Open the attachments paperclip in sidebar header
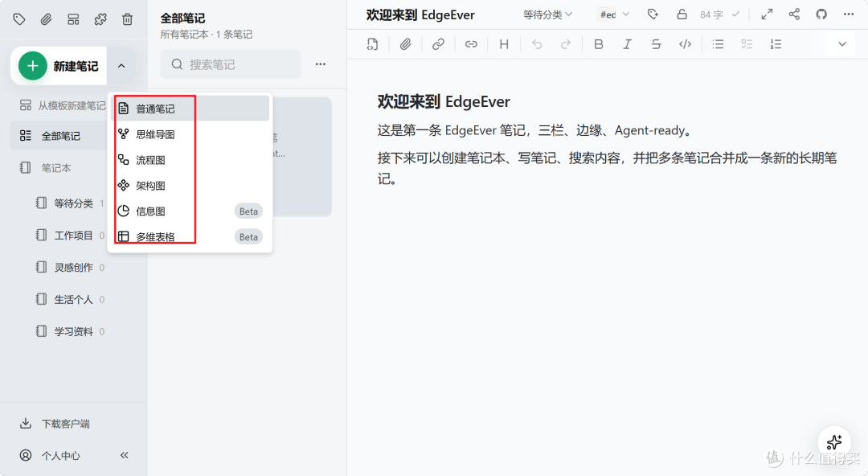The height and width of the screenshot is (476, 868). (x=46, y=19)
